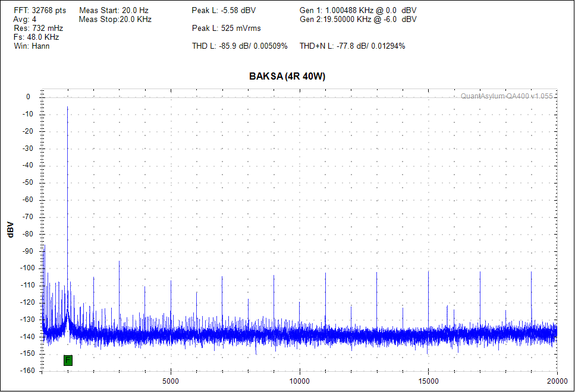Select the Win: Hann label

click(x=32, y=46)
